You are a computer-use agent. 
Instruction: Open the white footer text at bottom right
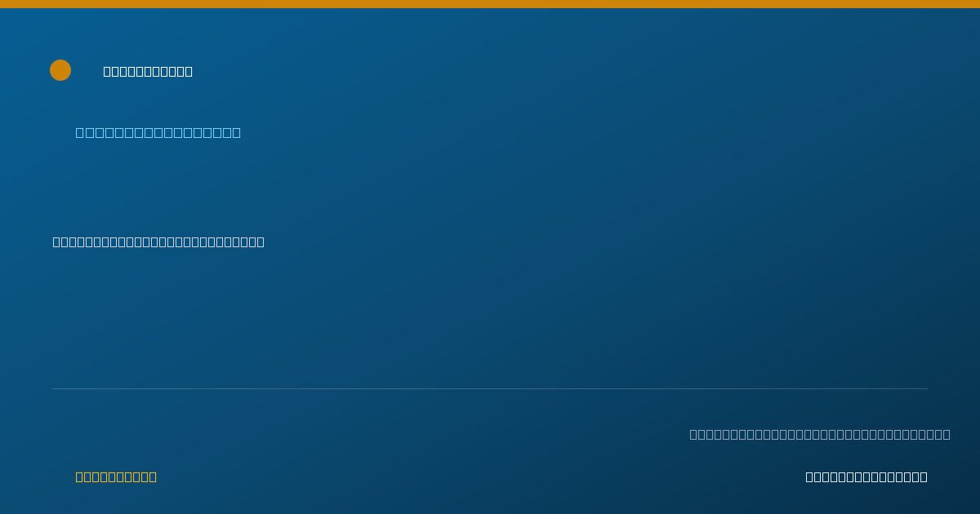[866, 476]
